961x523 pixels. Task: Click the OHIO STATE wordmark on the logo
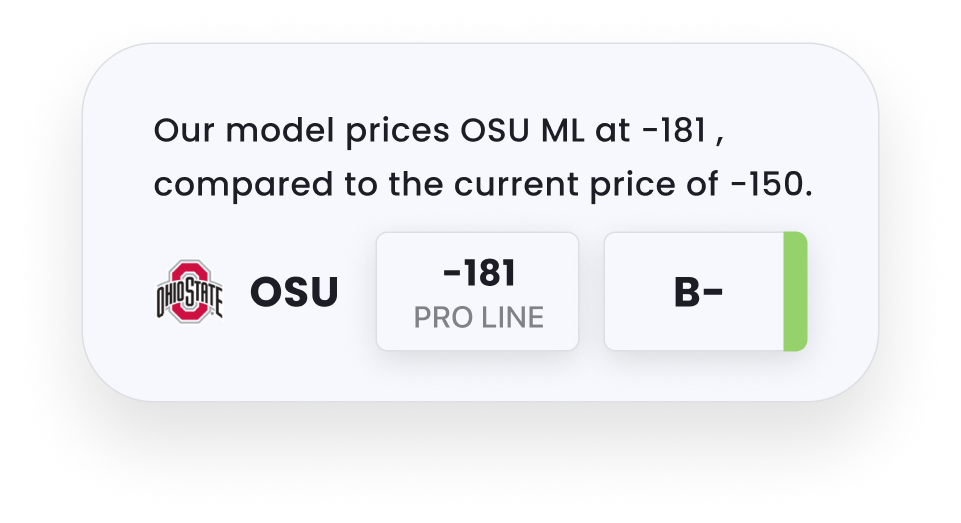189,298
